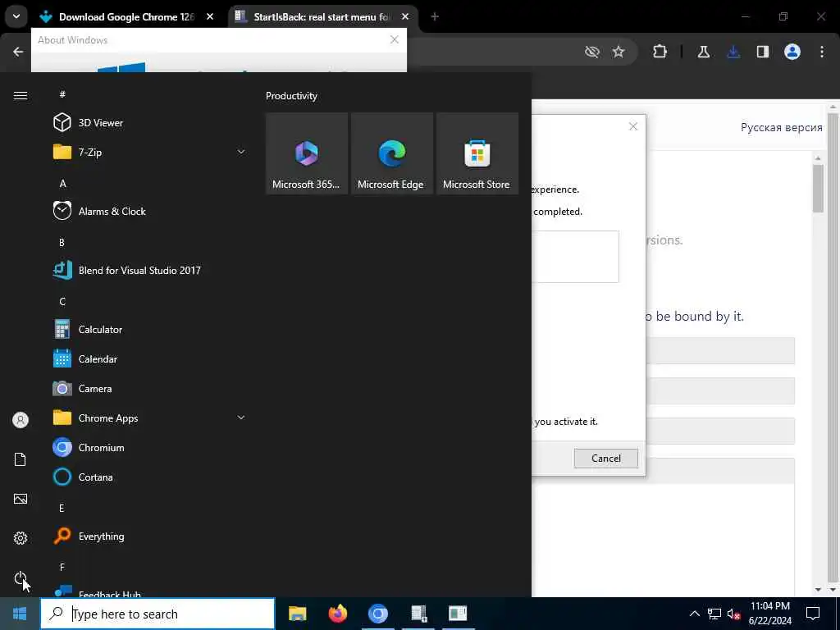Expand the 7-Zip folder chevron
Screen dimensions: 840x630
click(241, 152)
